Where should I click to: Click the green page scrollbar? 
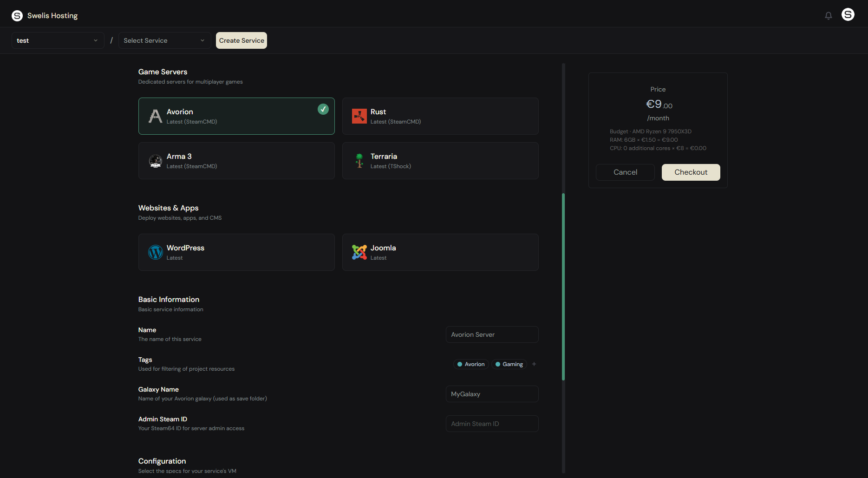point(563,287)
